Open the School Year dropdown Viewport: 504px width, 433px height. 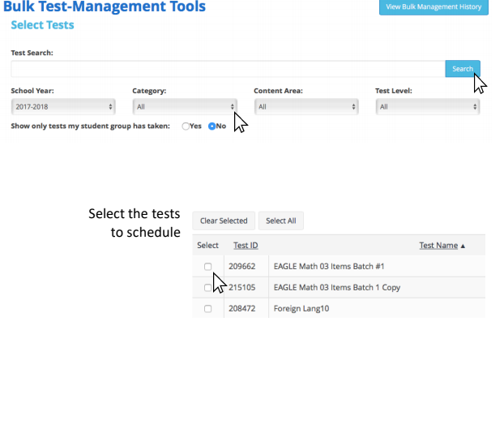63,107
